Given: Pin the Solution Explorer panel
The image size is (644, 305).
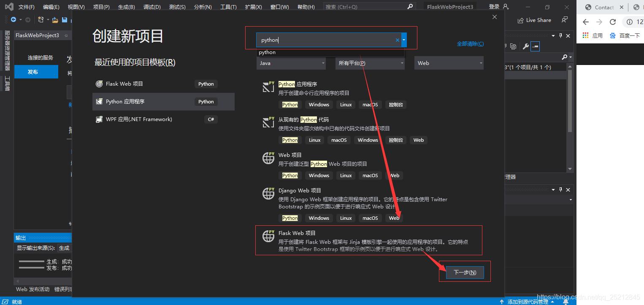Looking at the screenshot, I should (x=561, y=36).
